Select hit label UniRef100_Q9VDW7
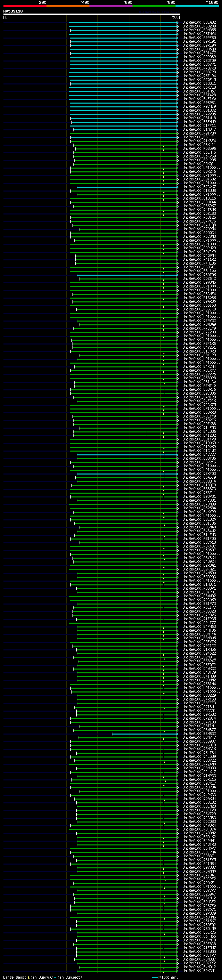Viewport: 222px width, 980px height. [x=199, y=868]
